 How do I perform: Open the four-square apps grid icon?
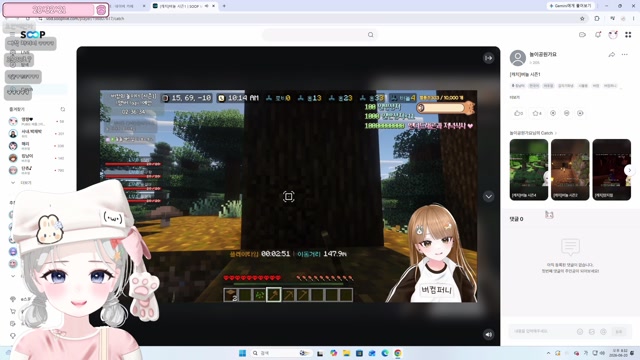click(628, 35)
